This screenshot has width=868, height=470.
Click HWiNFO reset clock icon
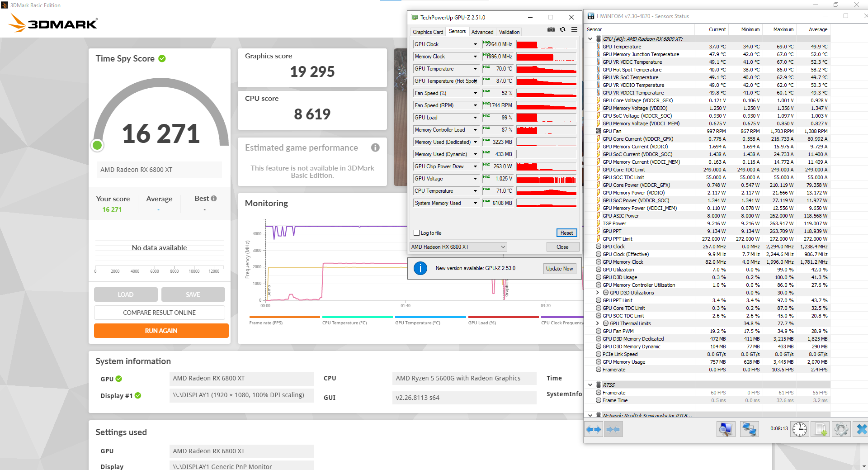coord(799,429)
